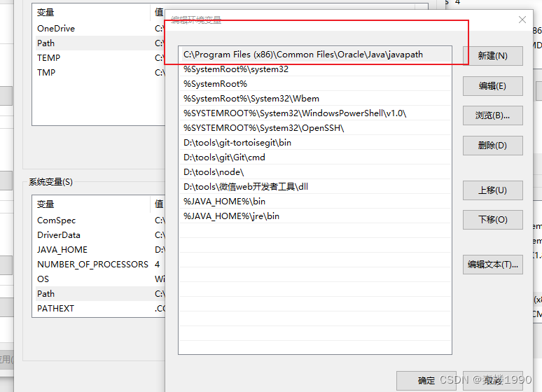Move entry down with 下移(O)

(x=492, y=220)
